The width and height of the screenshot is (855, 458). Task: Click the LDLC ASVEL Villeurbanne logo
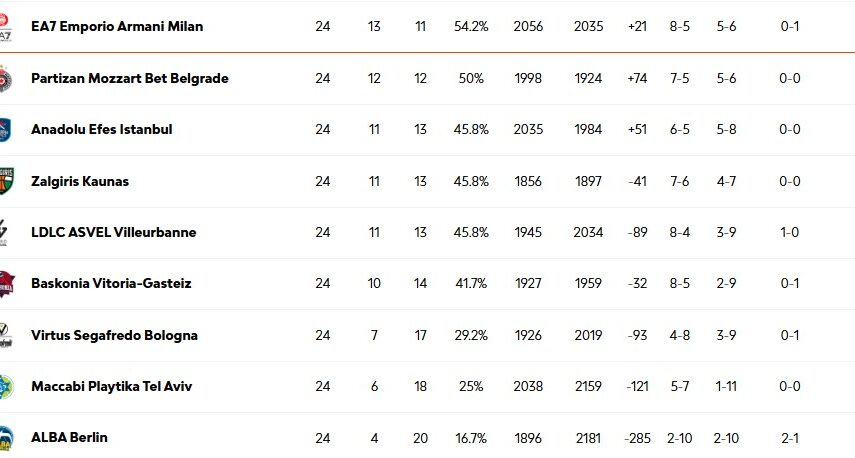coord(5,233)
